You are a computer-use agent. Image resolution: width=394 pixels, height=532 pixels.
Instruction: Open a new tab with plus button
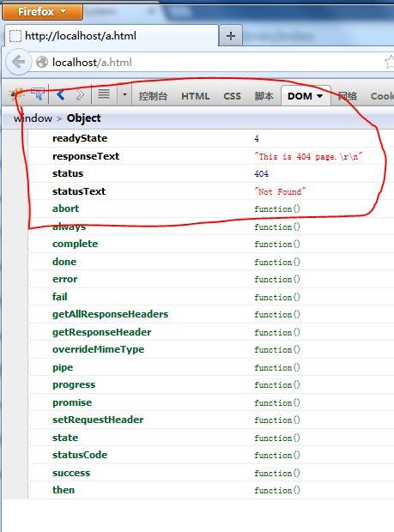coord(231,36)
